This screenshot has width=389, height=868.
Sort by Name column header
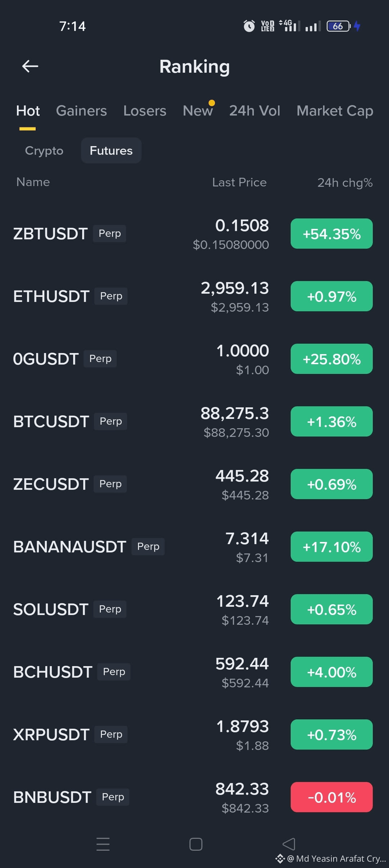tap(33, 182)
